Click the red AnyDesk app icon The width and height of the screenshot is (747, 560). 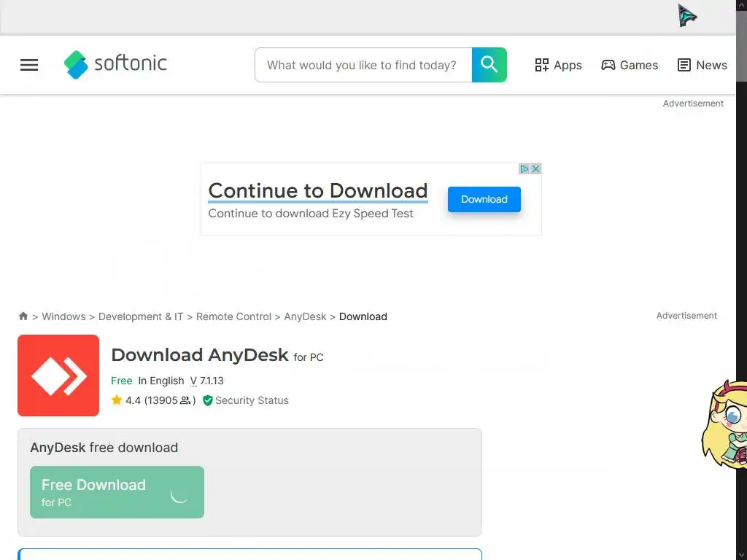(58, 376)
